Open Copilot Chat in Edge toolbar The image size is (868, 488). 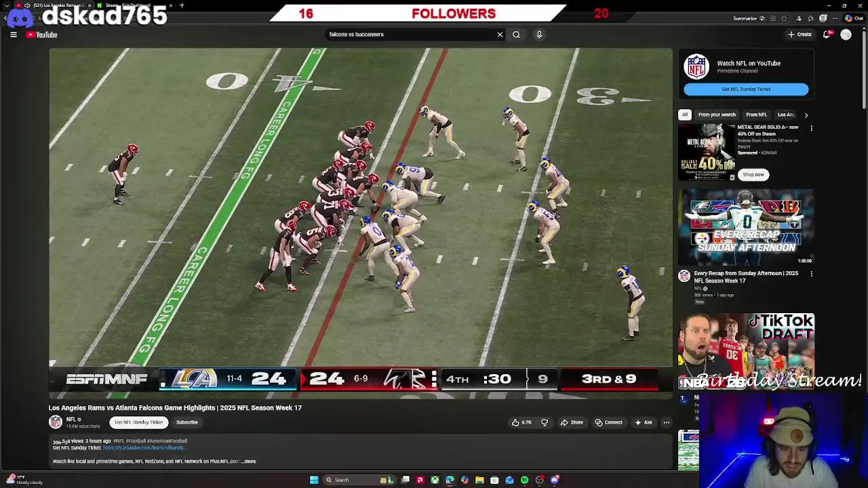[x=853, y=18]
